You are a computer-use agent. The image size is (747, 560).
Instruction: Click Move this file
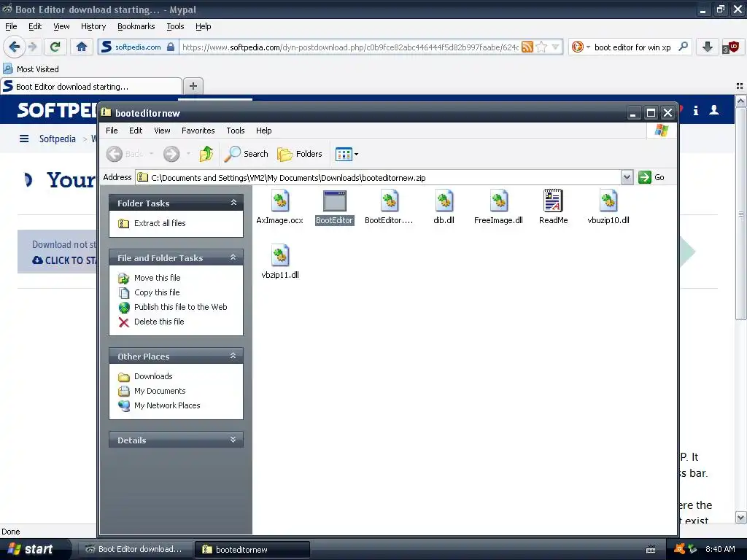pos(158,278)
